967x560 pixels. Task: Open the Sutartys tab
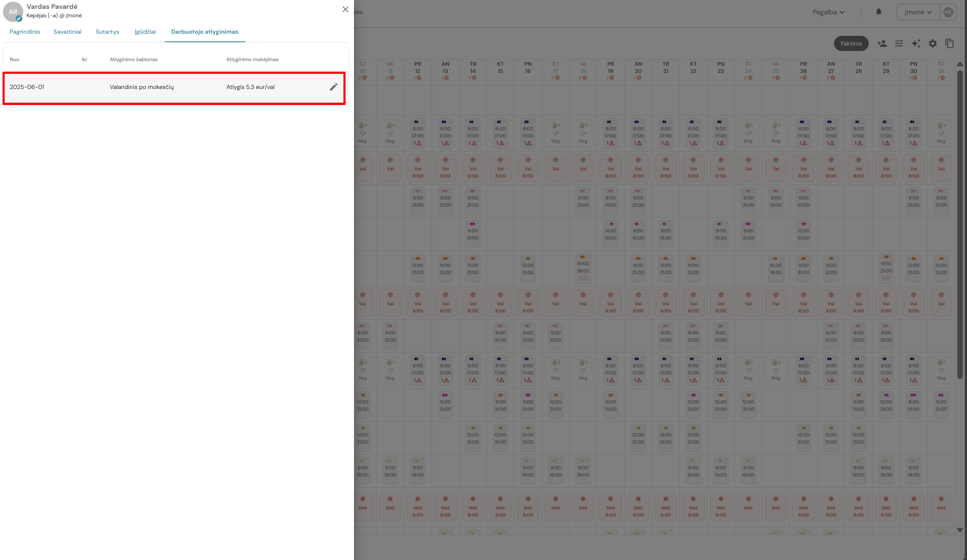coord(107,32)
